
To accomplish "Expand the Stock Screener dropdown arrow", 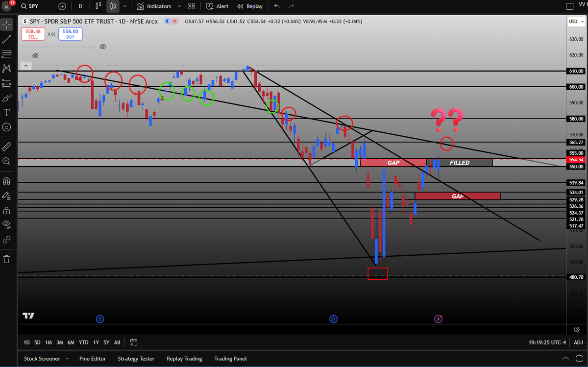I will 67,359.
